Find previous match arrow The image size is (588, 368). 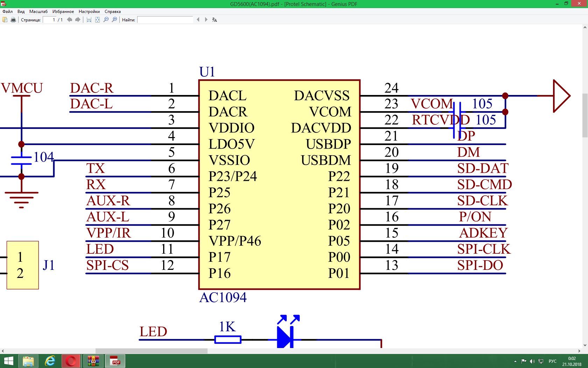click(x=198, y=20)
